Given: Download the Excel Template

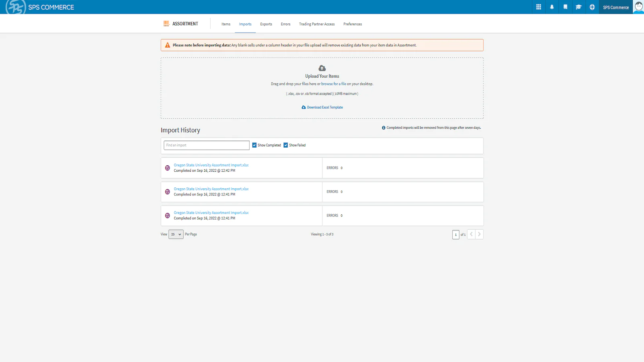Looking at the screenshot, I should 325,107.
